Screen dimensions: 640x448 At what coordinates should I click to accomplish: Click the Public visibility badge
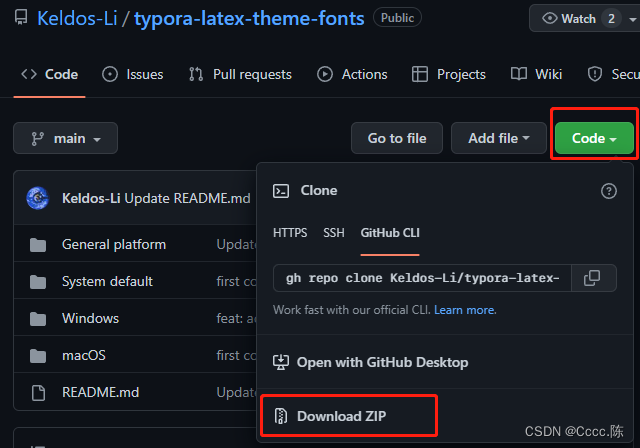(397, 18)
